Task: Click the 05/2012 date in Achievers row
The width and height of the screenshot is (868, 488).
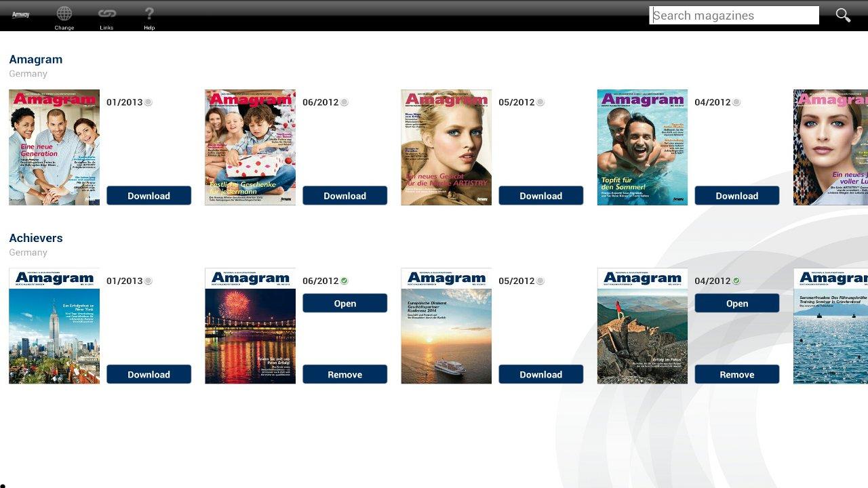Action: pyautogui.click(x=517, y=281)
